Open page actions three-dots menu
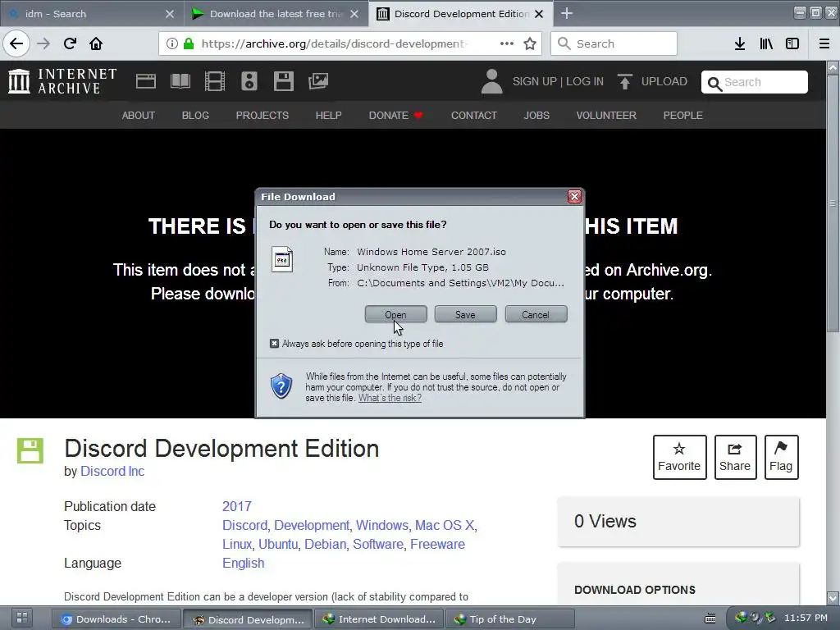Image resolution: width=840 pixels, height=630 pixels. tap(507, 43)
